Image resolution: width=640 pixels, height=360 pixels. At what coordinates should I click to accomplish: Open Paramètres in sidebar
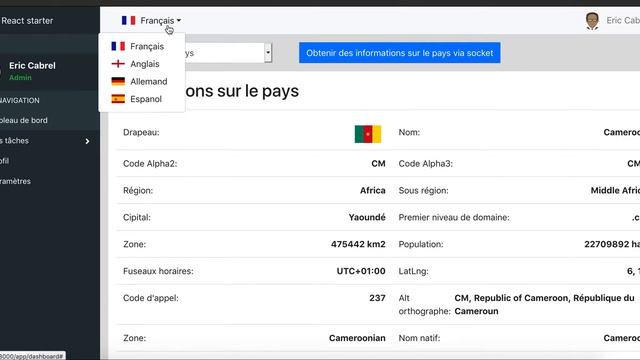tap(16, 181)
